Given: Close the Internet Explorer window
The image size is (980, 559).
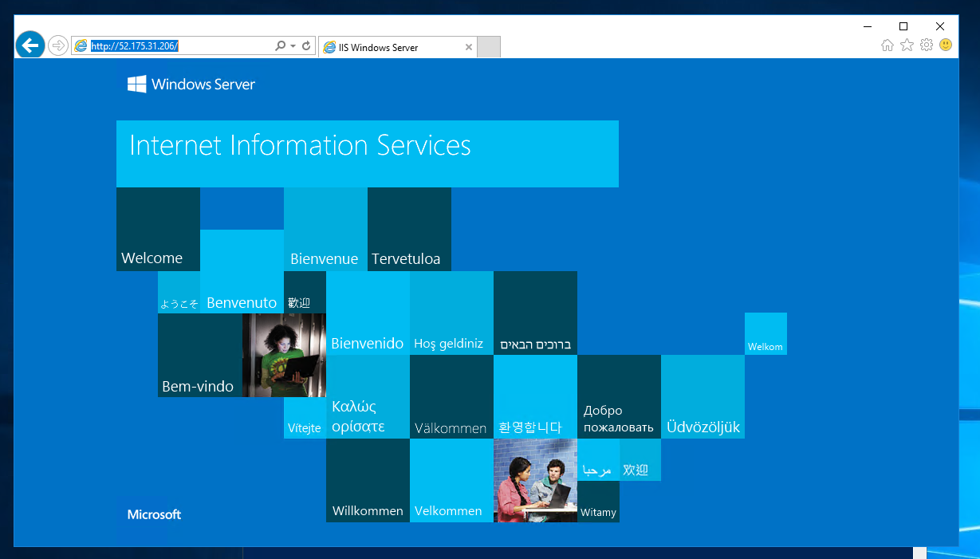Looking at the screenshot, I should pyautogui.click(x=940, y=26).
